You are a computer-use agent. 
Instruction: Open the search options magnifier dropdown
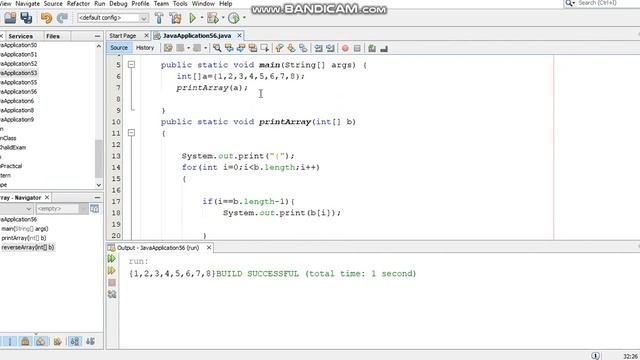[x=570, y=3]
